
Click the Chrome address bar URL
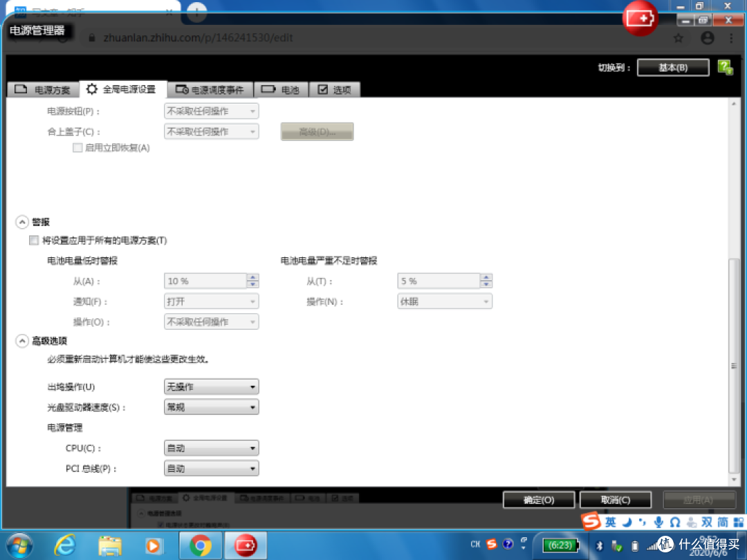point(198,37)
